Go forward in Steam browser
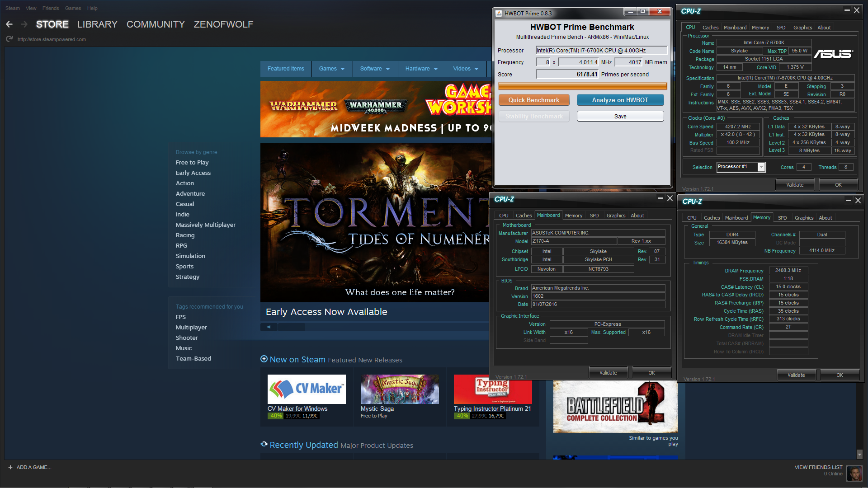868x488 pixels. pyautogui.click(x=24, y=24)
